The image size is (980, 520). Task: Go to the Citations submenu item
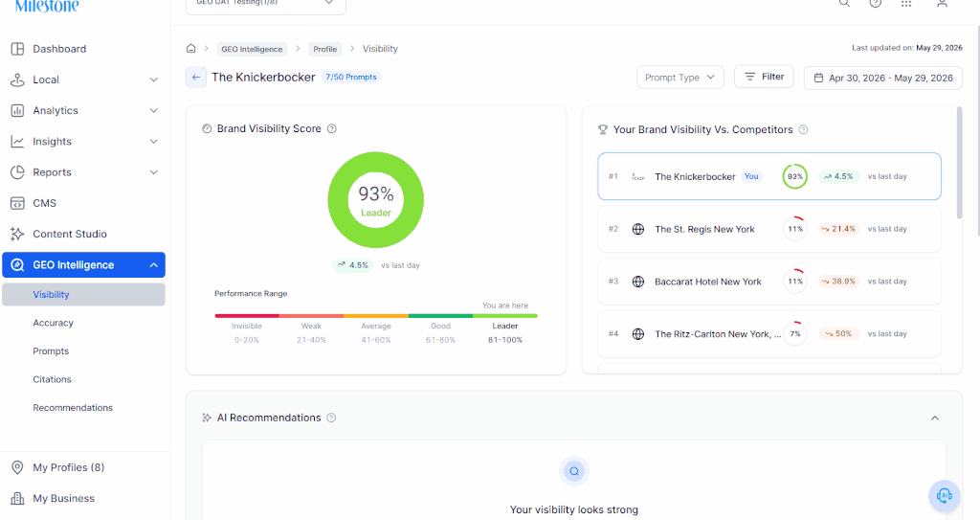(x=52, y=379)
